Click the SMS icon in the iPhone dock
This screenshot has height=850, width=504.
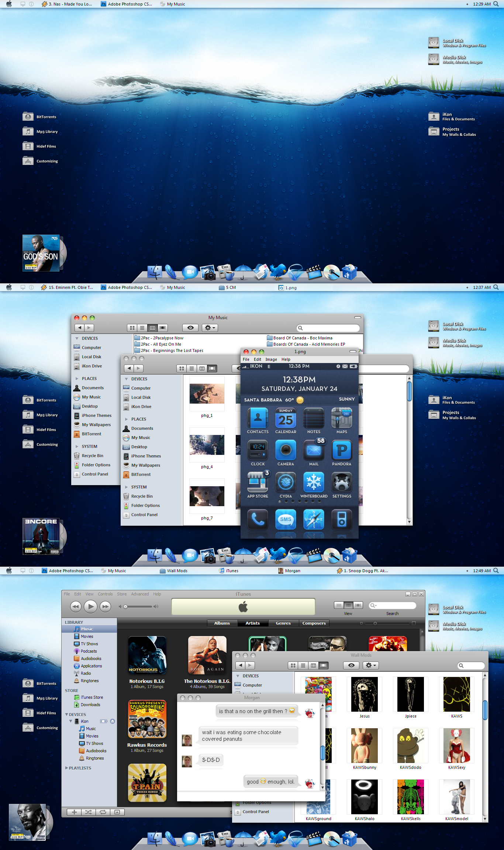point(286,519)
